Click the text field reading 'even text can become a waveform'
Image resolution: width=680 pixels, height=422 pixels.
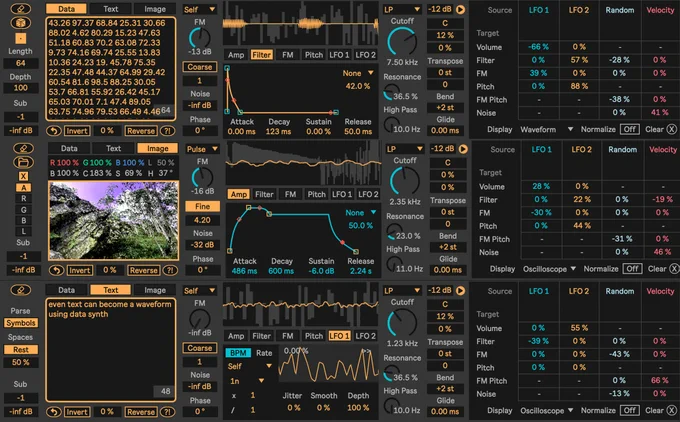coord(111,350)
